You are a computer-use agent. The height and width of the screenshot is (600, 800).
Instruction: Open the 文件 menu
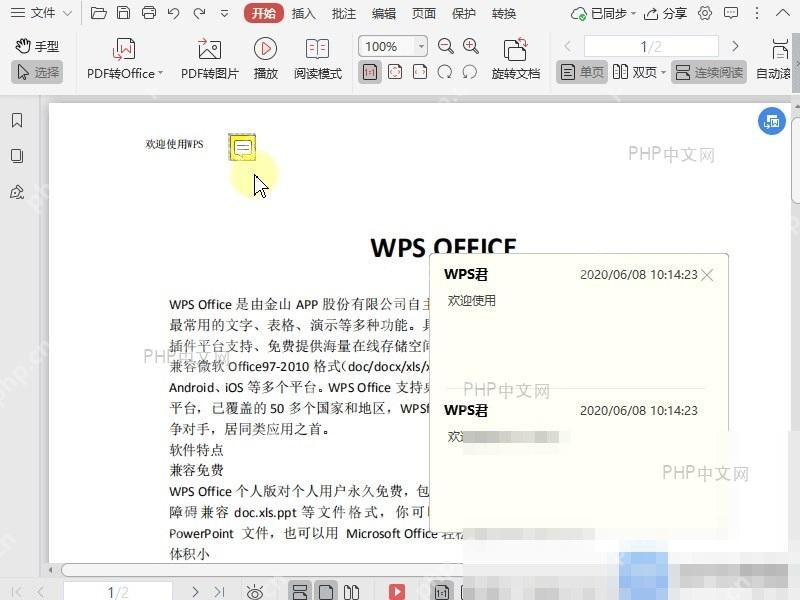(41, 13)
